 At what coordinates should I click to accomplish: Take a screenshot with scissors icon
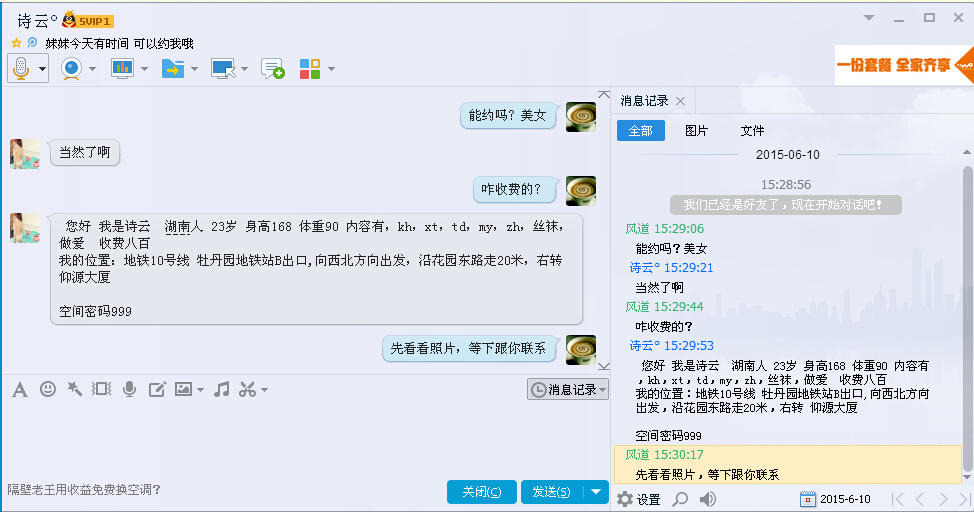tap(247, 389)
